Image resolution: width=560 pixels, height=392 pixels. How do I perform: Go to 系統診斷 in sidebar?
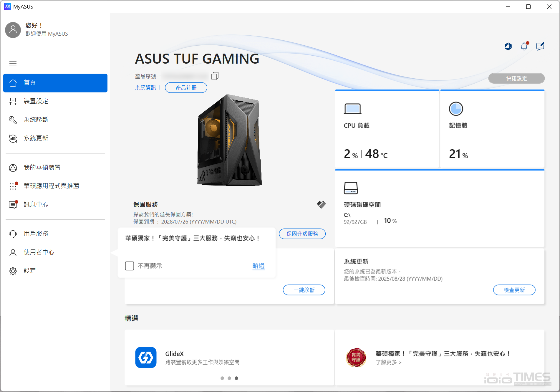[55, 120]
